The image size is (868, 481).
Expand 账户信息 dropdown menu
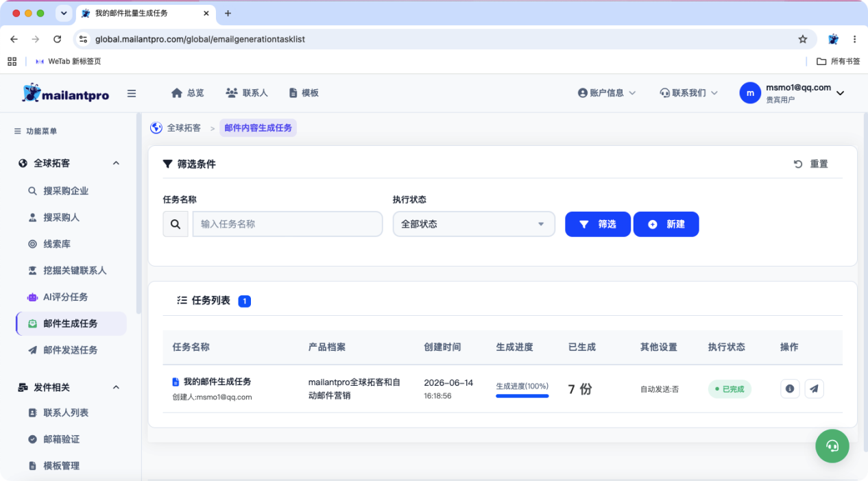[607, 92]
